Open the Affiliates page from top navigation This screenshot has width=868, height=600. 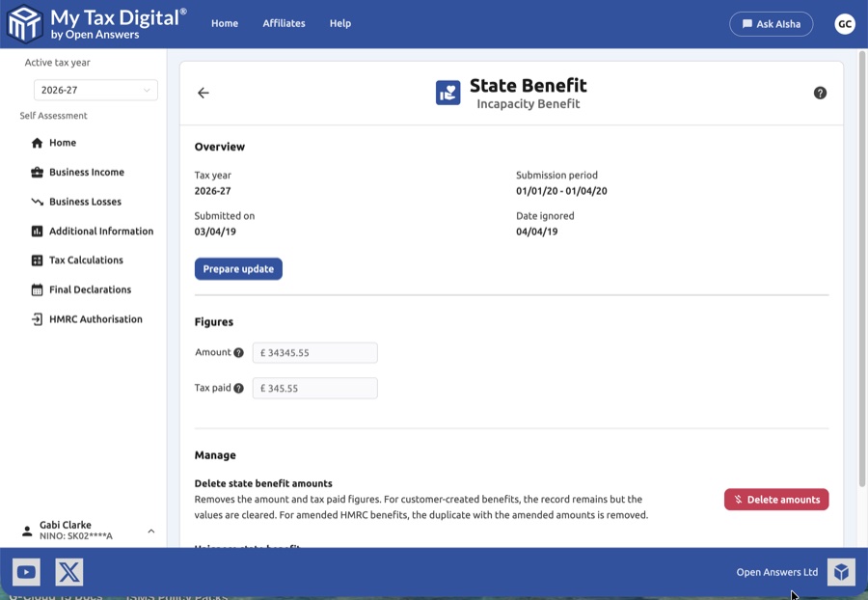[284, 23]
